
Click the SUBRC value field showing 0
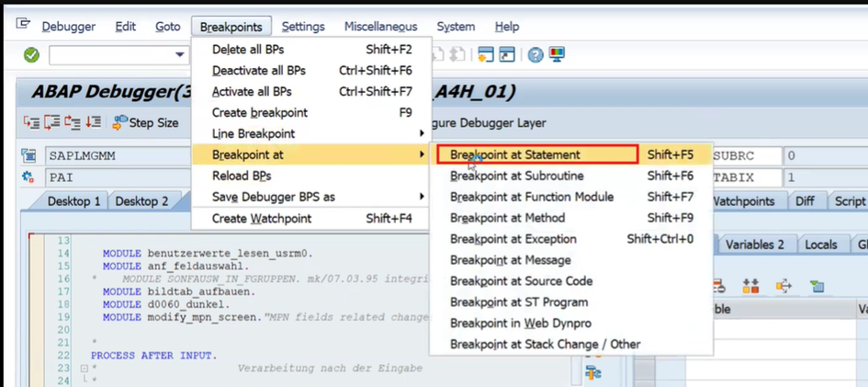(x=825, y=155)
